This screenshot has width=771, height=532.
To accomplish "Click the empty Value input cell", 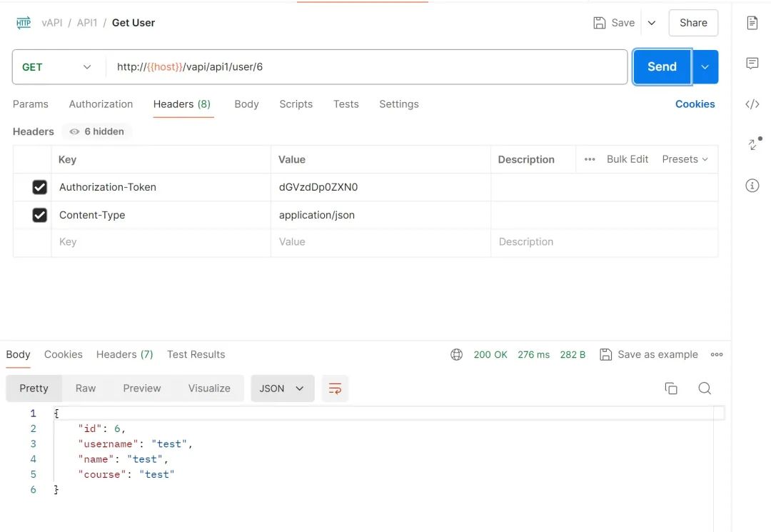I will point(381,242).
